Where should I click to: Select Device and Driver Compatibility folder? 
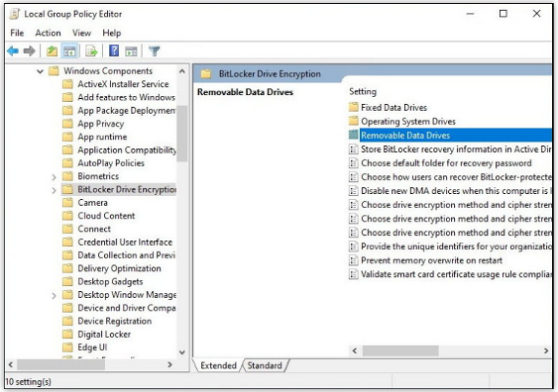click(x=126, y=308)
